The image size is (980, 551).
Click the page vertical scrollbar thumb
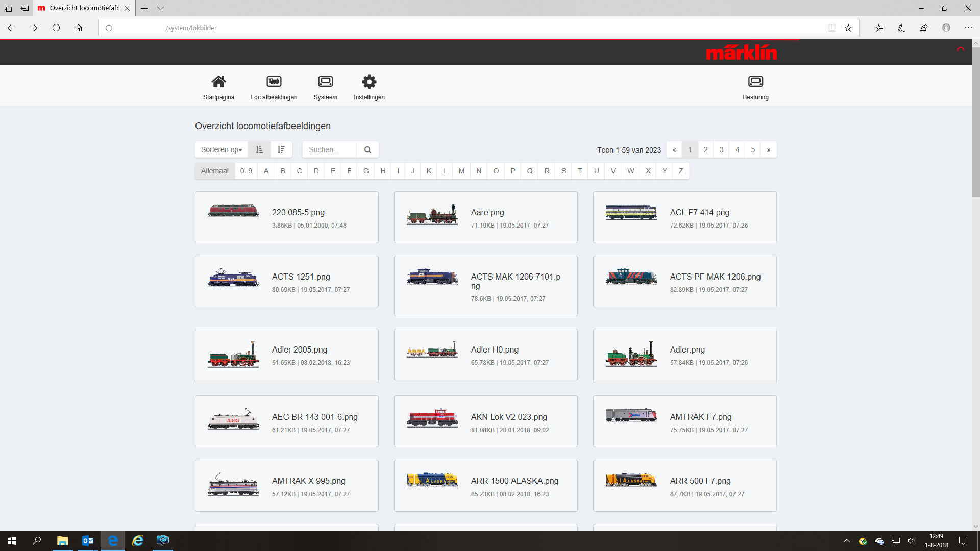pos(975,122)
